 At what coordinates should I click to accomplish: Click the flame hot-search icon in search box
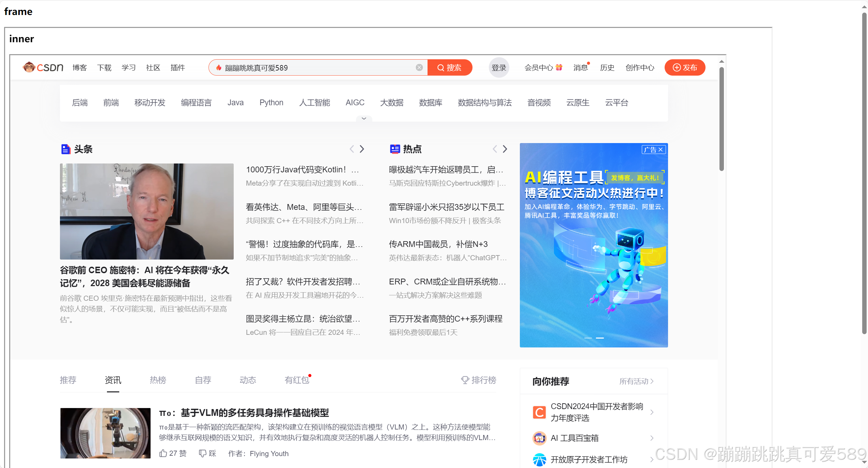219,67
